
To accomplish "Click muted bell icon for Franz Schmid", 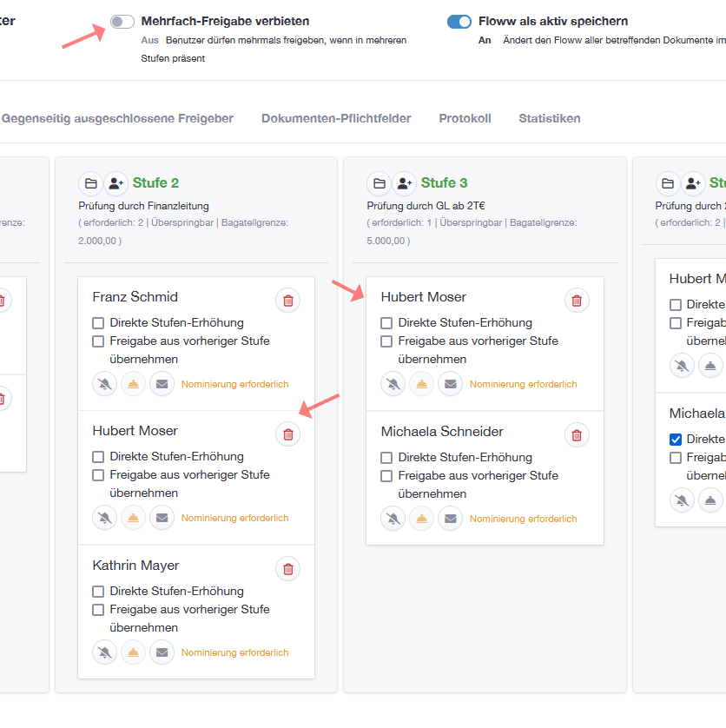I will 104,384.
